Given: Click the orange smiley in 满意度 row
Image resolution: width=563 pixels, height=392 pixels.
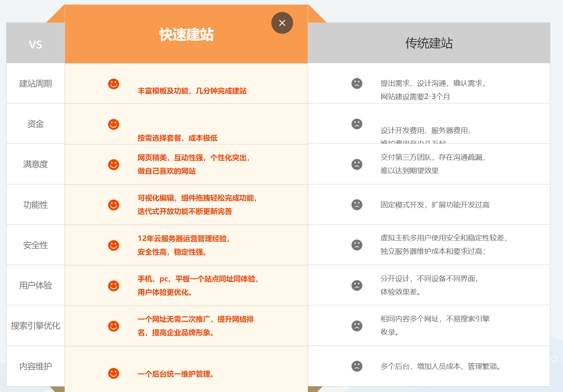Looking at the screenshot, I should 114,164.
